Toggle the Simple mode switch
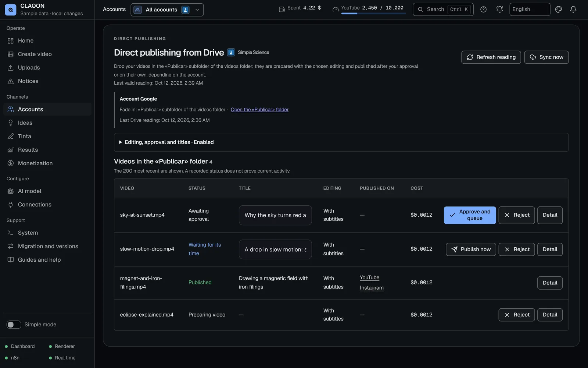This screenshot has width=588, height=368. click(x=14, y=325)
